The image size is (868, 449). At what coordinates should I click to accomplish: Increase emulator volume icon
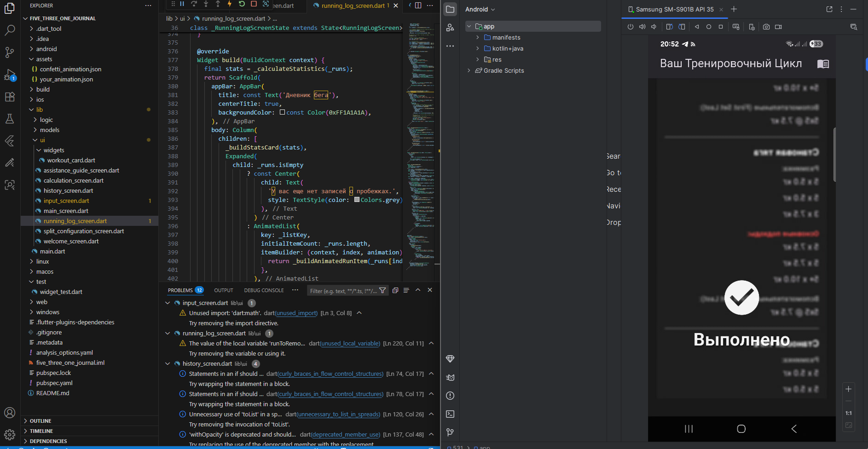tap(642, 27)
